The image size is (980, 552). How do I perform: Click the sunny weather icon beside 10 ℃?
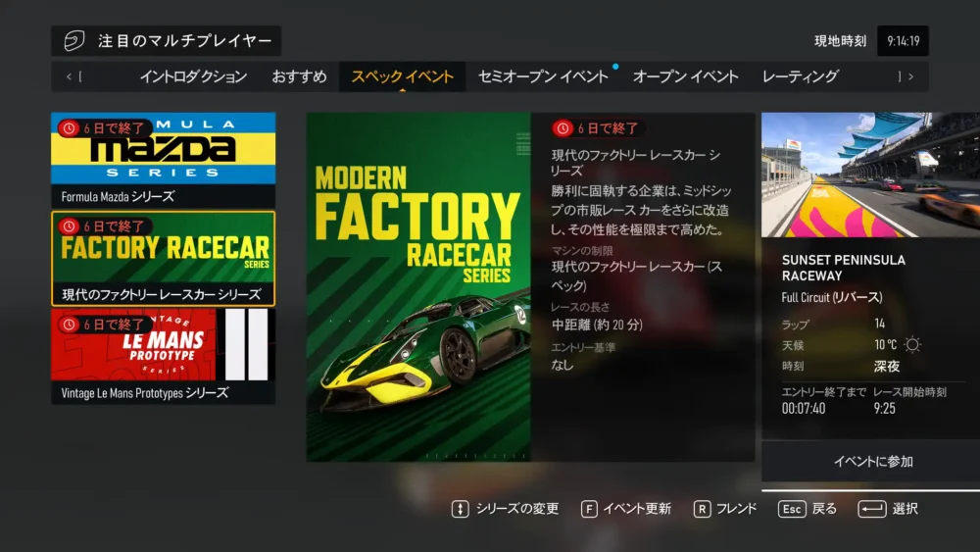pyautogui.click(x=912, y=344)
